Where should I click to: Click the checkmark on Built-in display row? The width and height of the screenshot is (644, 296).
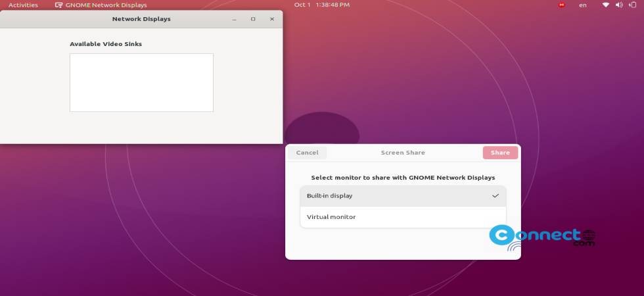click(495, 196)
